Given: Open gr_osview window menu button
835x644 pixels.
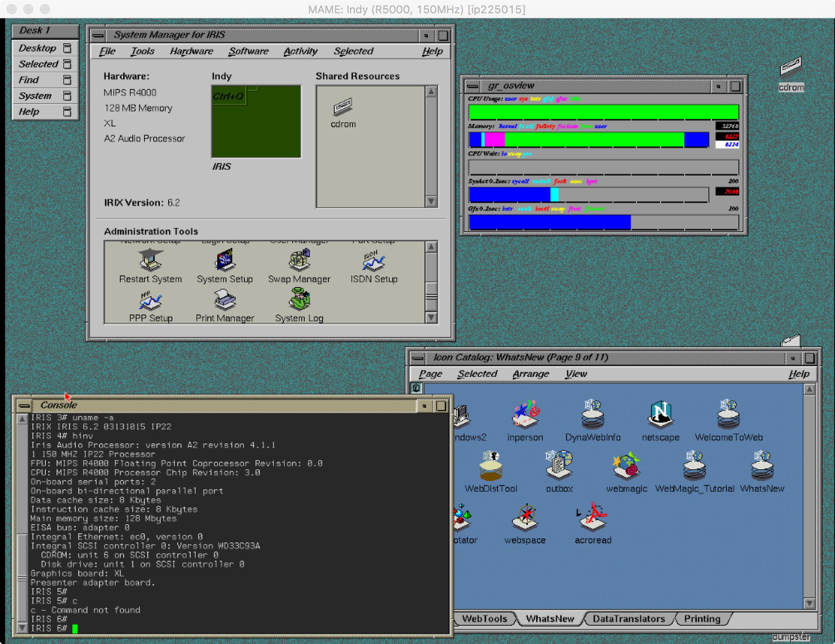Looking at the screenshot, I should (x=472, y=86).
